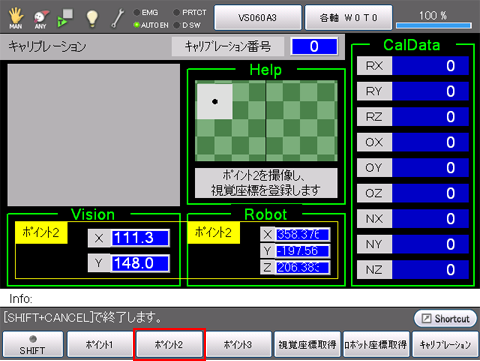Click the gray camera image preview area
Screen dimensions: 480x361
pyautogui.click(x=94, y=135)
